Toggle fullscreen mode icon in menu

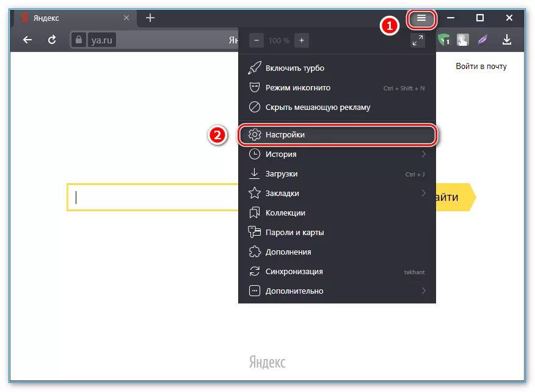418,40
